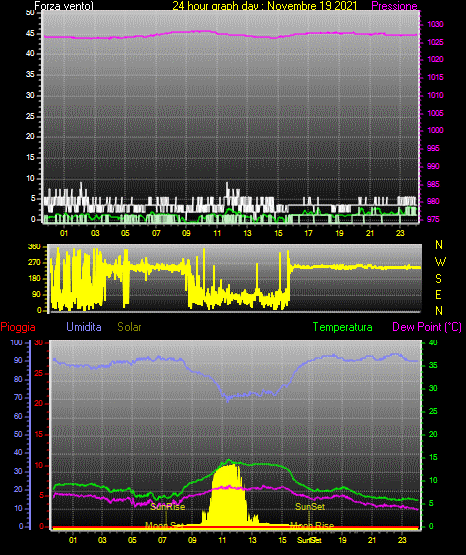This screenshot has height=555, width=466.
Task: Click hour 23 on the bottom graph axis
Action: (x=403, y=540)
